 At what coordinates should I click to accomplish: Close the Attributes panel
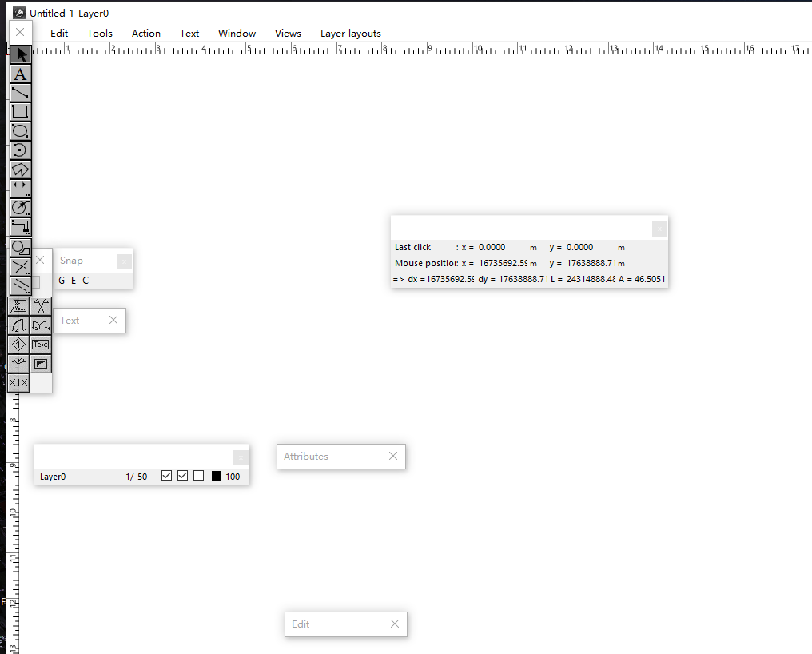[x=392, y=456]
